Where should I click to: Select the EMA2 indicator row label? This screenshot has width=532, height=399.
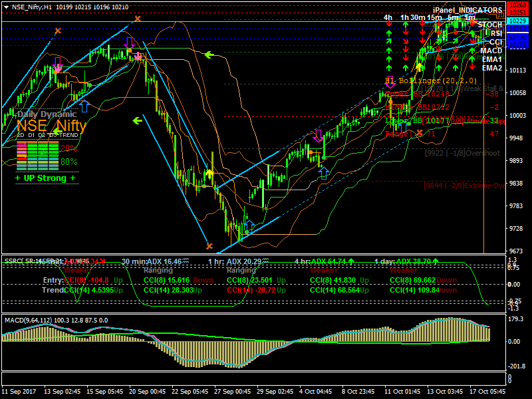point(492,68)
